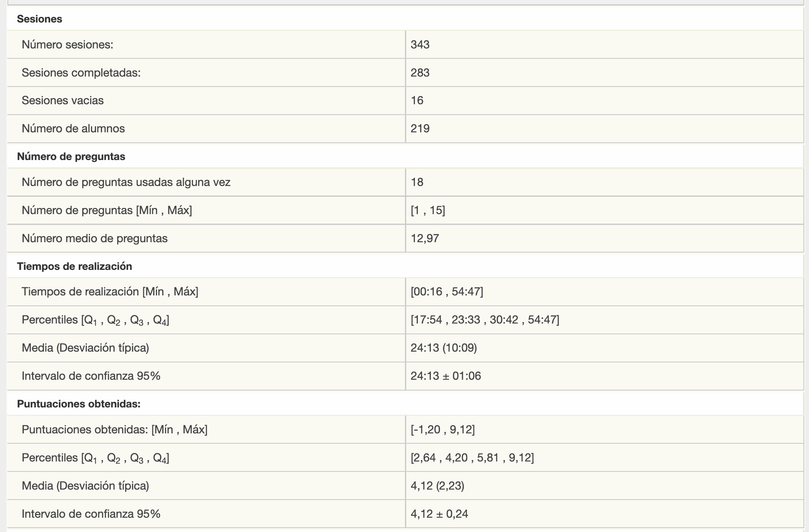The height and width of the screenshot is (532, 809).
Task: Click the Sesiones section header
Action: (x=39, y=19)
